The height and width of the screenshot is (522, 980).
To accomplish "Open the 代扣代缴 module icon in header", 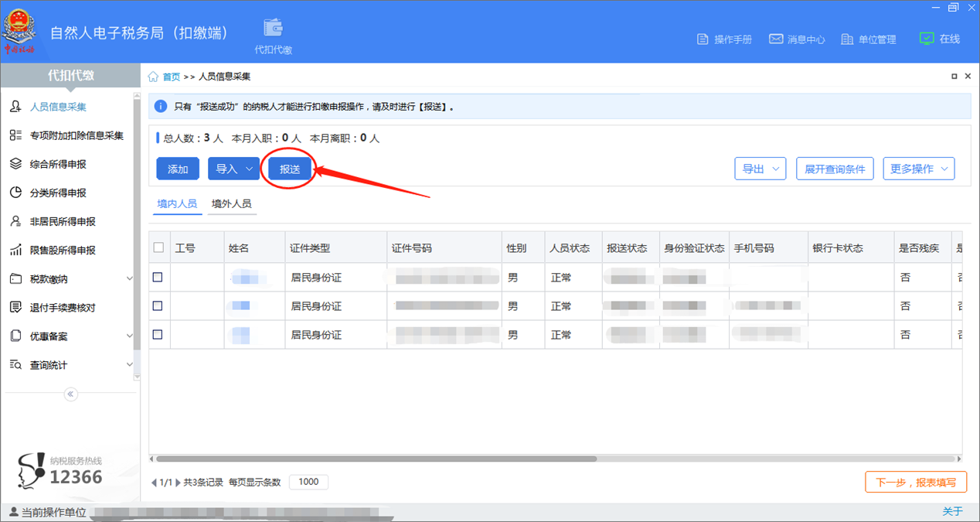I will pos(273,28).
